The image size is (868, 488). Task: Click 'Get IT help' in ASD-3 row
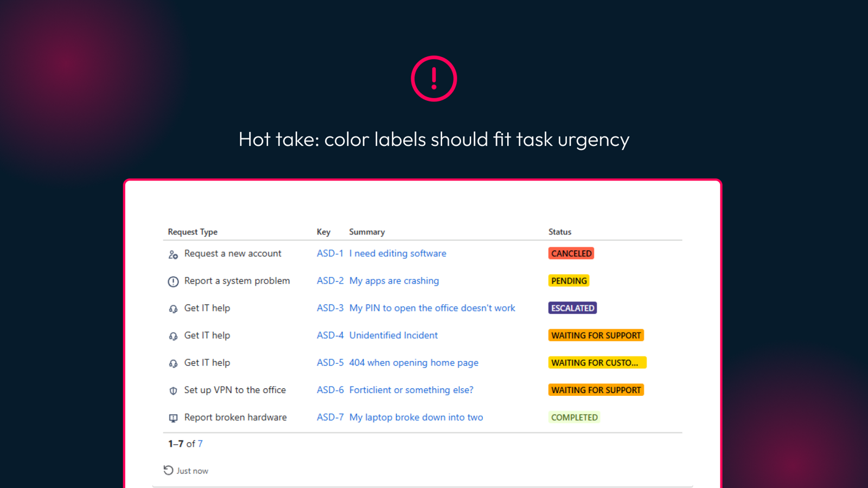(x=207, y=308)
